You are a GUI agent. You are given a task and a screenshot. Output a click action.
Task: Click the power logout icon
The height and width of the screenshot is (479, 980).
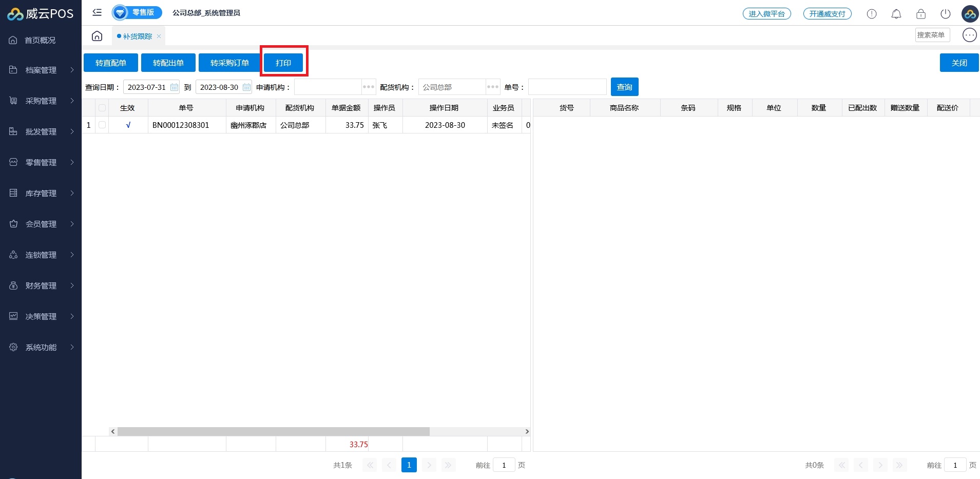pyautogui.click(x=945, y=14)
